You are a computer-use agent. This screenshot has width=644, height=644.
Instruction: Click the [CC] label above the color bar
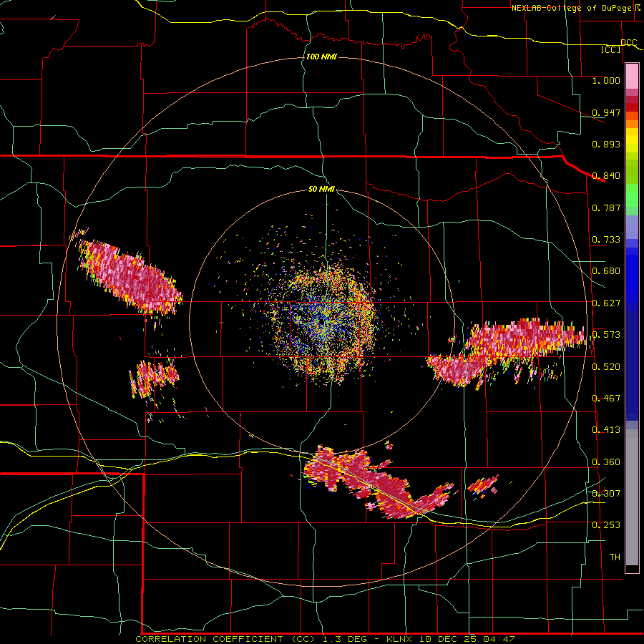coord(611,49)
